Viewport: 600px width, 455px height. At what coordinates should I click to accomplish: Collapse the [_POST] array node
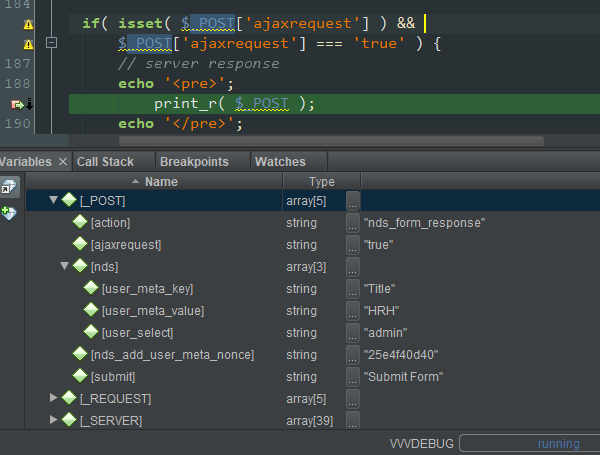pos(54,200)
